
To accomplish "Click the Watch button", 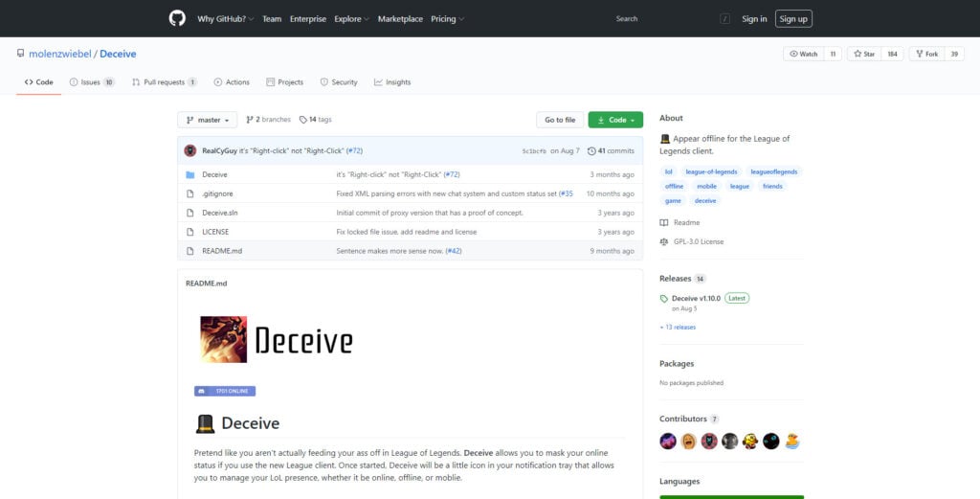I will pyautogui.click(x=804, y=54).
